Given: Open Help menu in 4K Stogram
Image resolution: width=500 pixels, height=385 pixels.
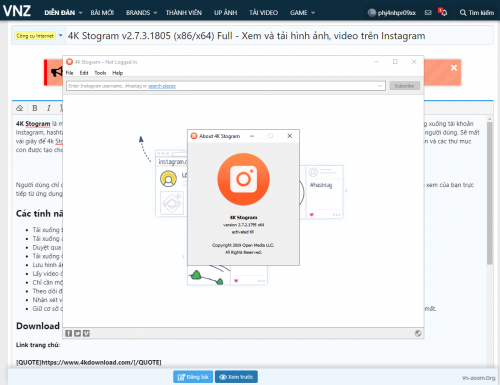Looking at the screenshot, I should tap(117, 73).
